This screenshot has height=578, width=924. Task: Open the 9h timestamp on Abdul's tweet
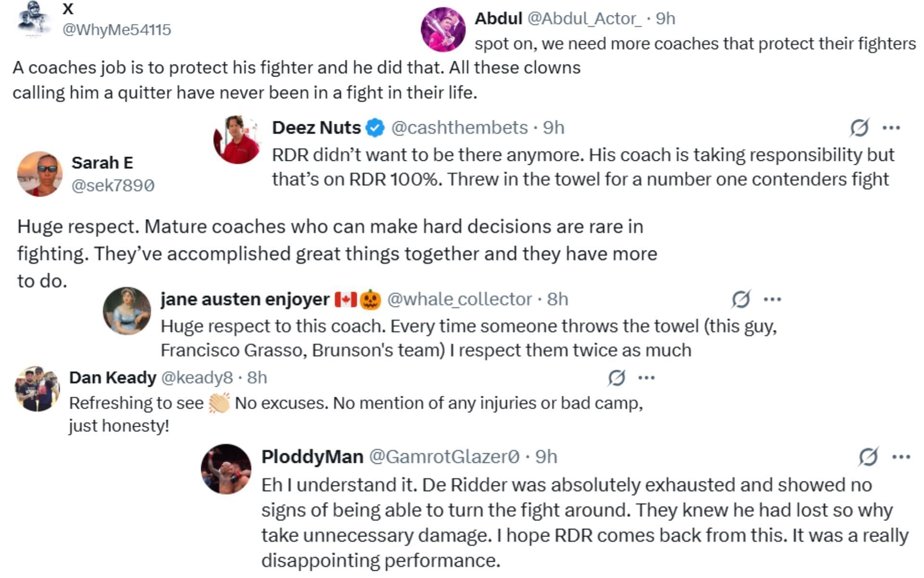pos(666,18)
